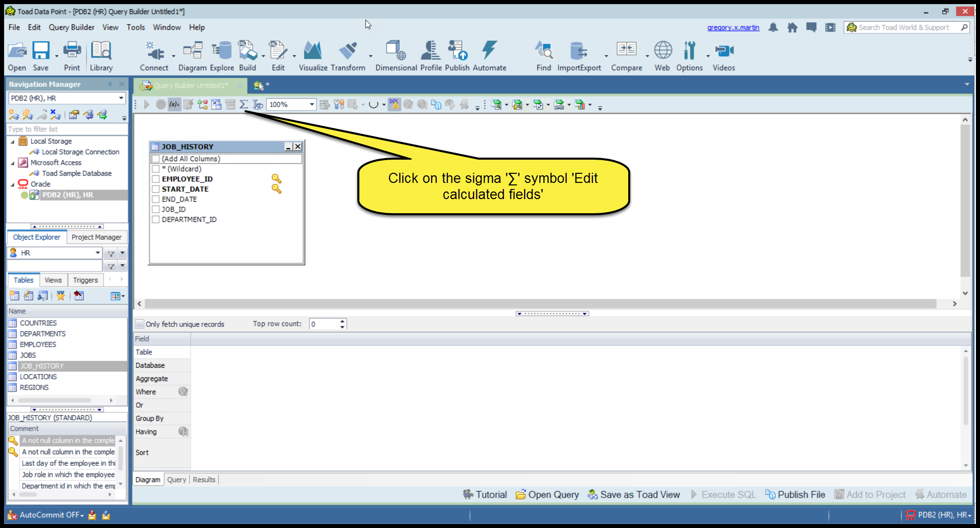Viewport: 980px width, 528px height.
Task: Collapse the Microsoft Access tree node
Action: (13, 163)
